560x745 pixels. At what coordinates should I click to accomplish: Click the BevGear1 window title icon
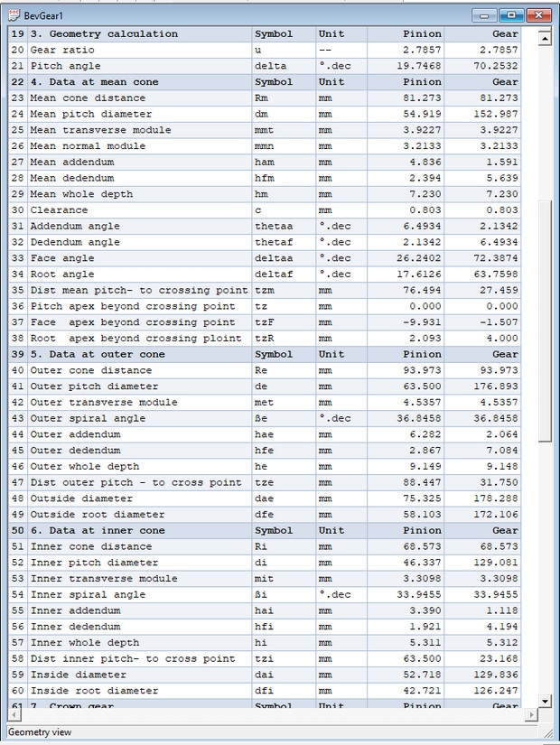tap(14, 15)
